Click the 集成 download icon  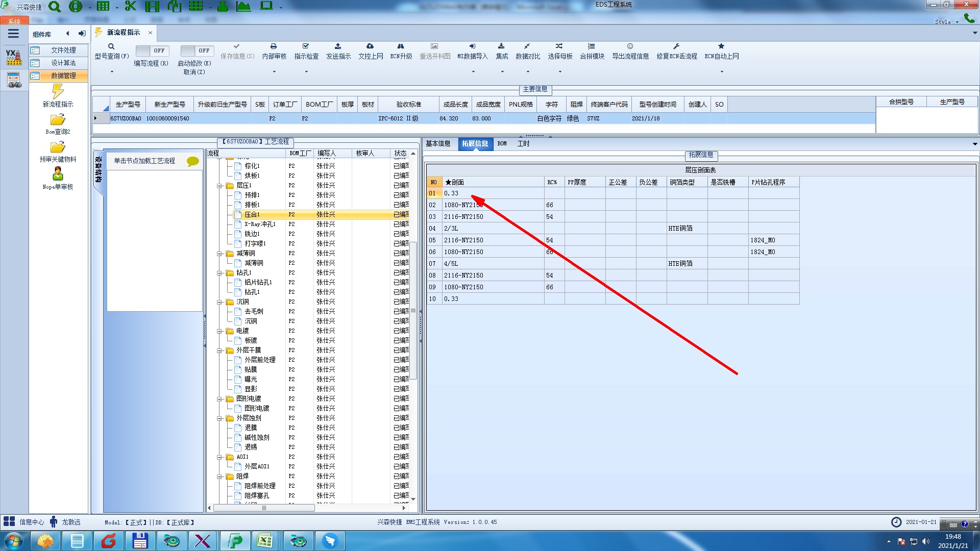(501, 46)
